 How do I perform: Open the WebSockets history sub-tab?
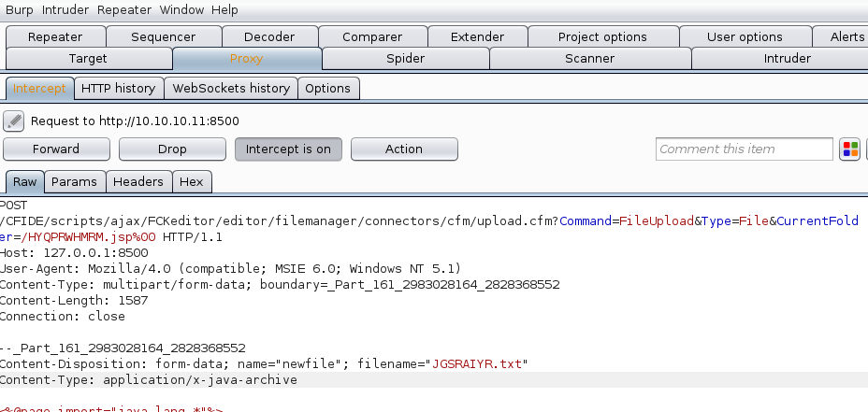coord(231,89)
